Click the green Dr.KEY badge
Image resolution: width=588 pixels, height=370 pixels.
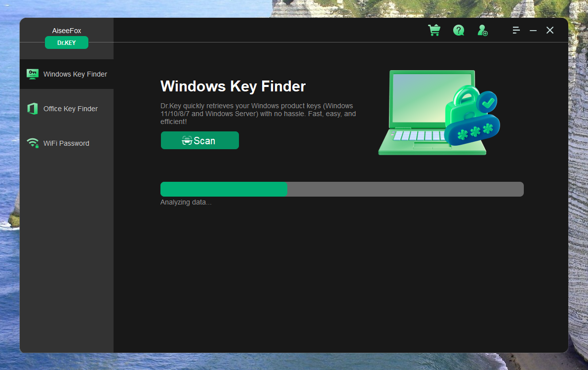pos(66,42)
